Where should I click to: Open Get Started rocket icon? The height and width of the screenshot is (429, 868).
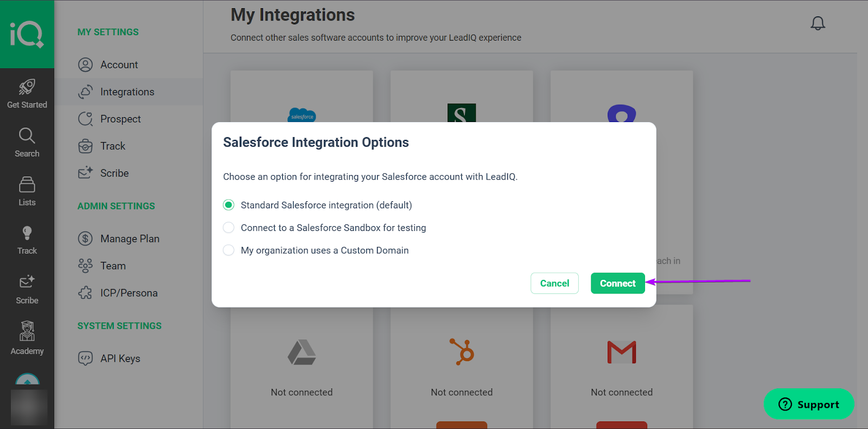[27, 87]
